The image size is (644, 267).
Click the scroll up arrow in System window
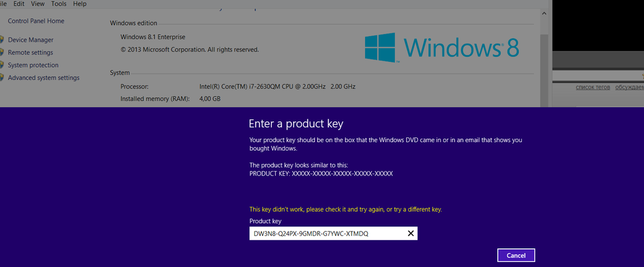(x=544, y=13)
